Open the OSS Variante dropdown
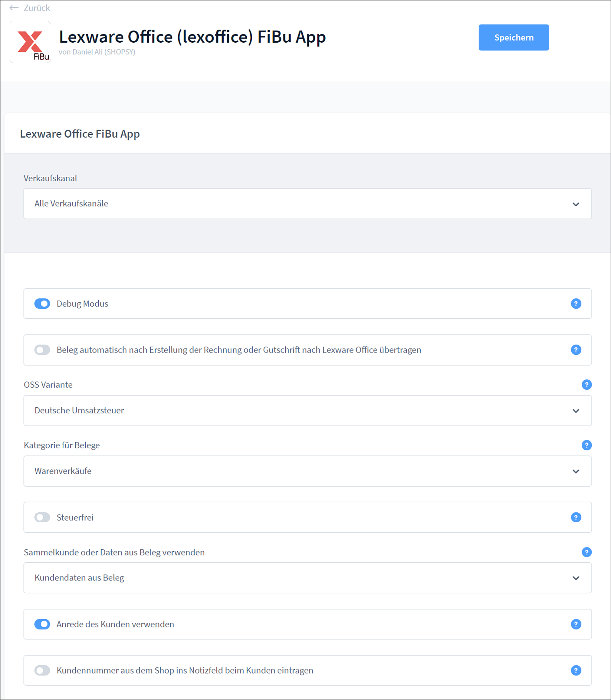The width and height of the screenshot is (611, 700). coord(307,411)
